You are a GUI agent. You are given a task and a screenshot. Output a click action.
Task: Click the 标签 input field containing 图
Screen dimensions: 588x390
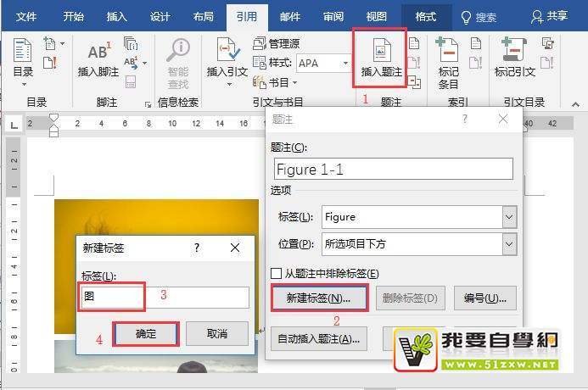pyautogui.click(x=165, y=298)
